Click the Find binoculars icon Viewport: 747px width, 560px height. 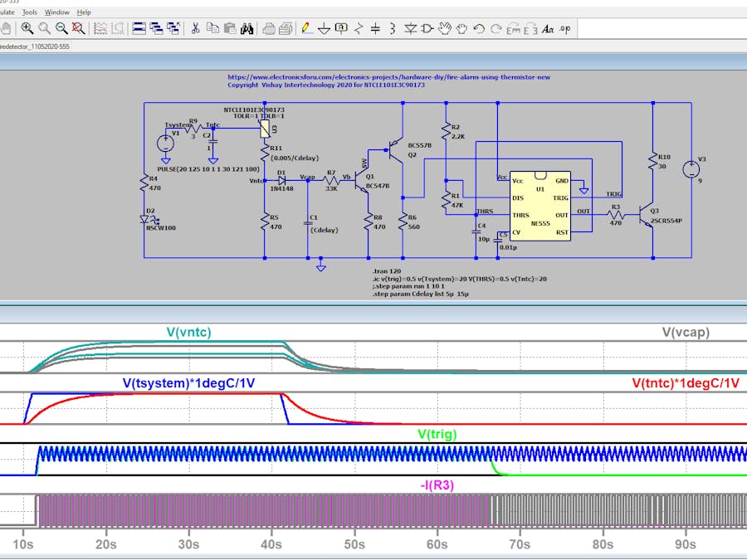click(x=247, y=28)
